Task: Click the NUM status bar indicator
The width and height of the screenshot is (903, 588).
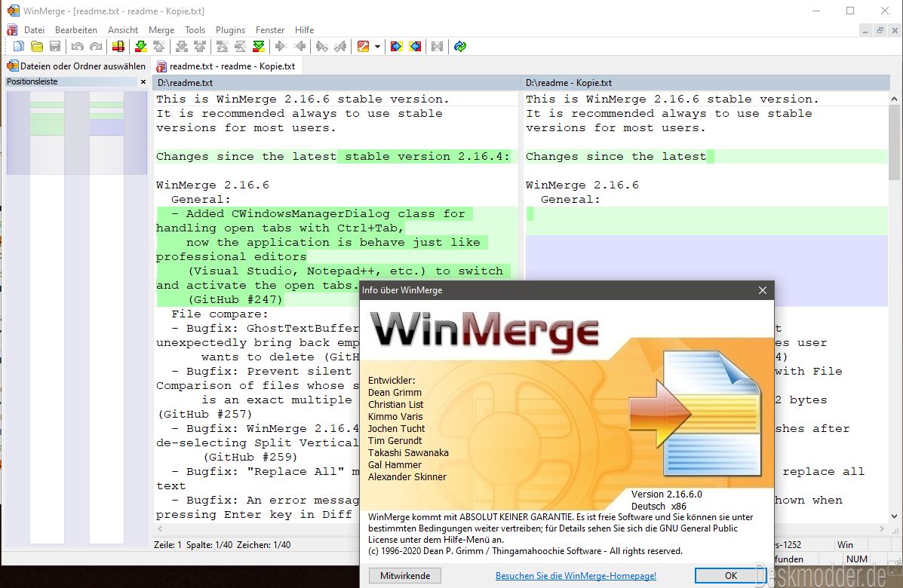Action: coord(857,559)
